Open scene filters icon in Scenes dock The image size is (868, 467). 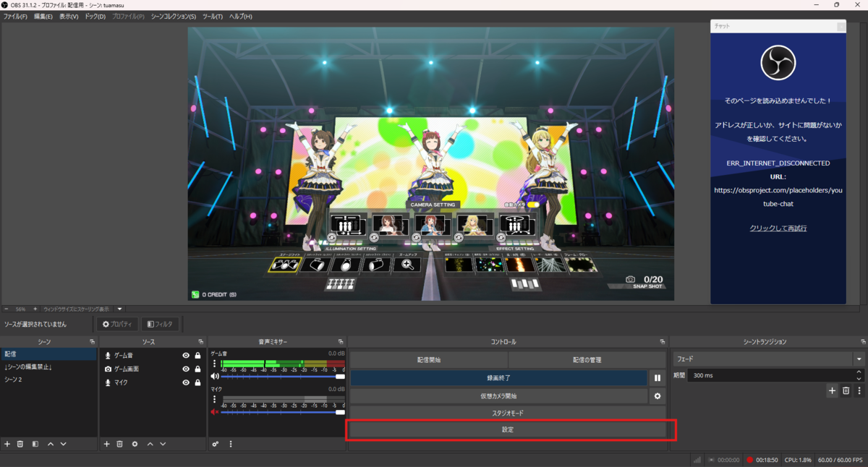[35, 444]
